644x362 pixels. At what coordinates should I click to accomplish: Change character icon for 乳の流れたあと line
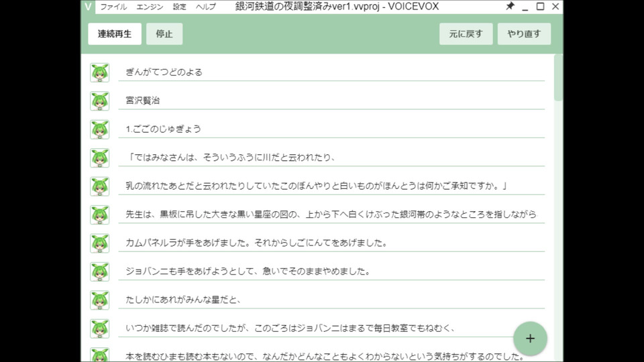[100, 186]
